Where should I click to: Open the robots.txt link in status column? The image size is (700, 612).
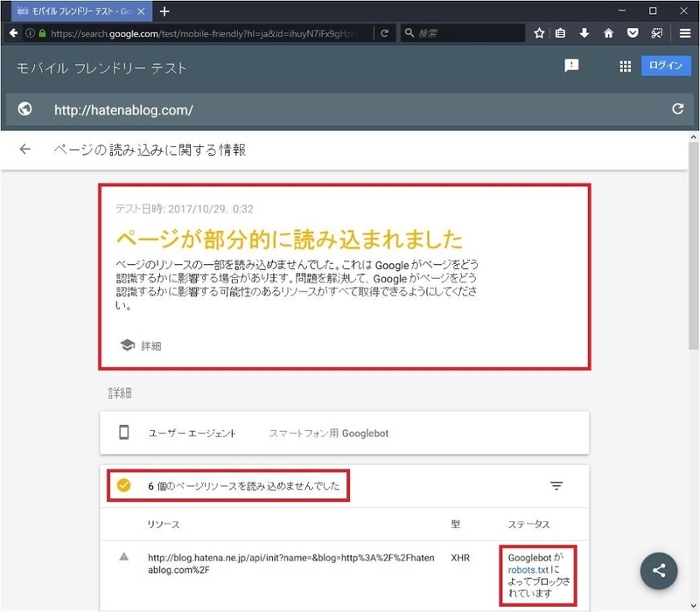528,570
